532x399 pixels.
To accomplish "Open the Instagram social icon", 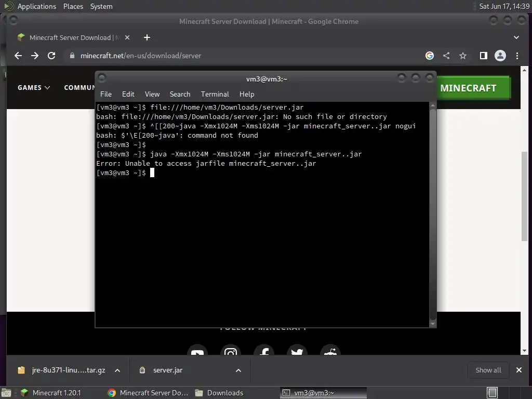I will coord(231,351).
